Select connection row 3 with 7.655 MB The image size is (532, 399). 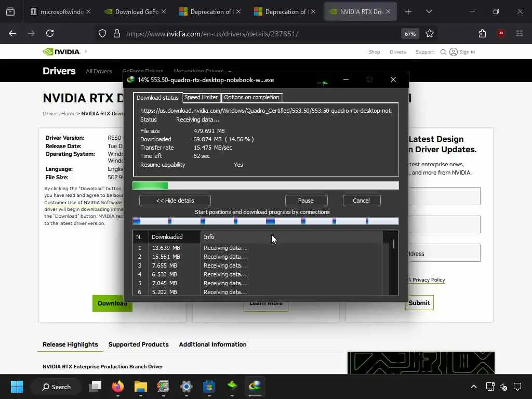pyautogui.click(x=258, y=265)
